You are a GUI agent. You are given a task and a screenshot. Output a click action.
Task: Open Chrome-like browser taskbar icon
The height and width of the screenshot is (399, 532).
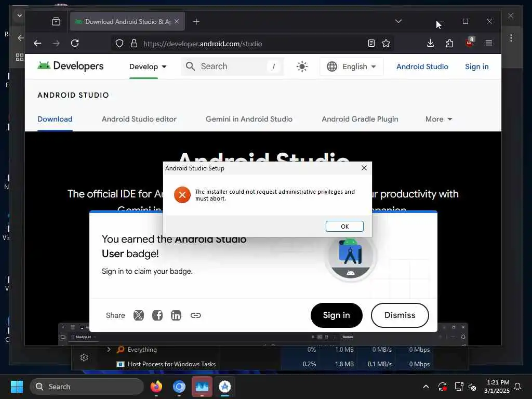pyautogui.click(x=179, y=387)
